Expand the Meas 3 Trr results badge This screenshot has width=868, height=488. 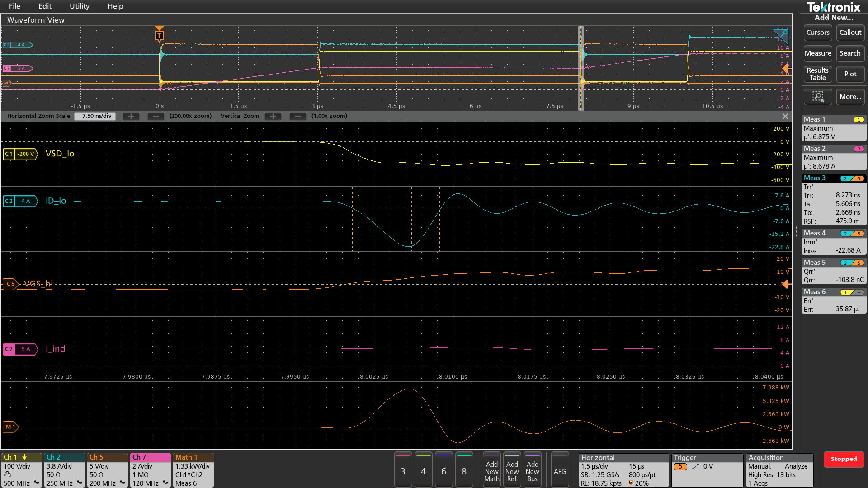pyautogui.click(x=833, y=200)
